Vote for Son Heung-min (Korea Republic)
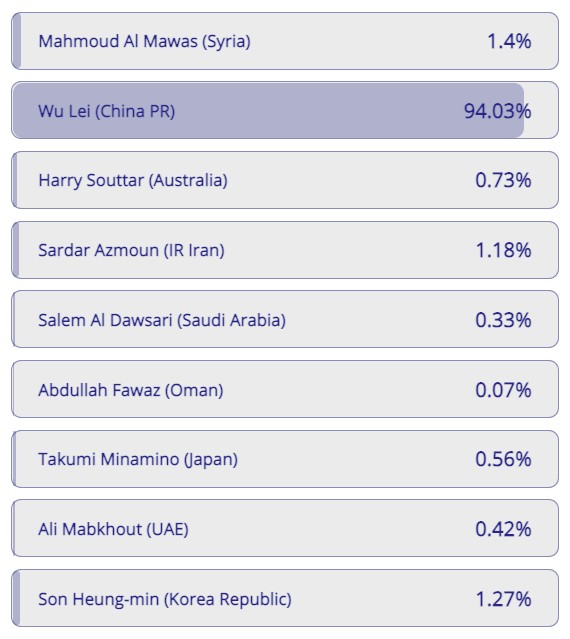The width and height of the screenshot is (570, 639). [x=285, y=598]
